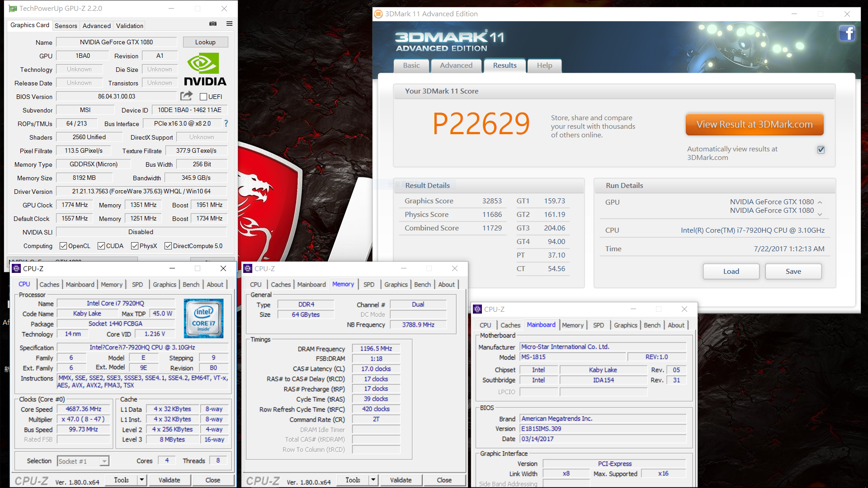Screen dimensions: 868x488
Task: Open GPU-Z Validation tab
Action: (x=129, y=26)
